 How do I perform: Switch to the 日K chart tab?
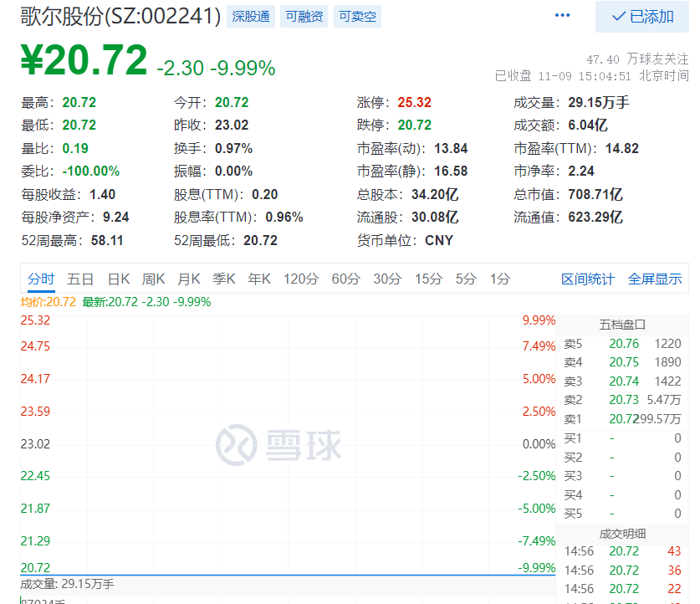[x=119, y=279]
